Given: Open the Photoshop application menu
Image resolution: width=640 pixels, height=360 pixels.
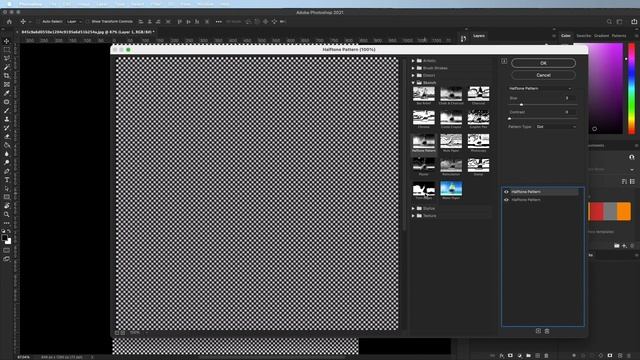Looking at the screenshot, I should pyautogui.click(x=31, y=4).
